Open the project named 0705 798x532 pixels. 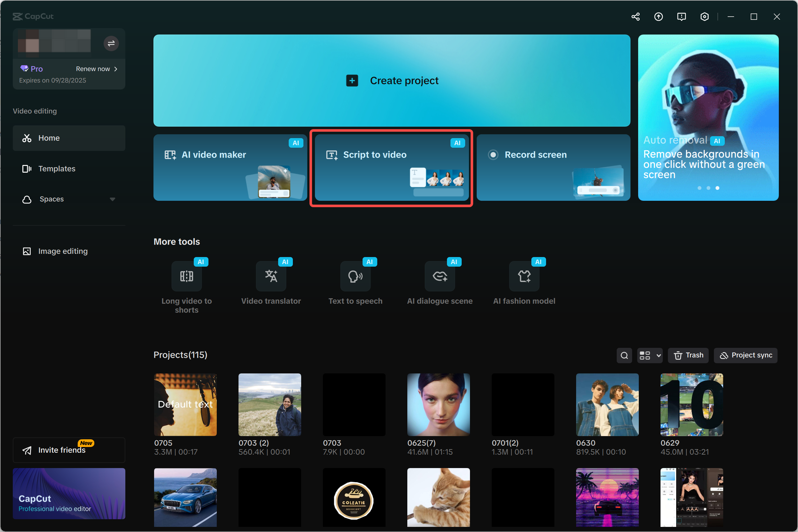click(185, 405)
